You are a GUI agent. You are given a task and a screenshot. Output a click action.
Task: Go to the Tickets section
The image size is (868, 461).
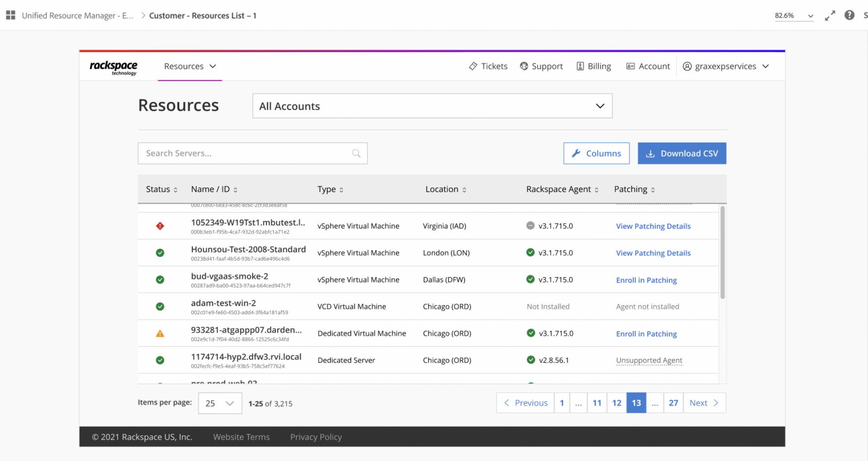[488, 66]
